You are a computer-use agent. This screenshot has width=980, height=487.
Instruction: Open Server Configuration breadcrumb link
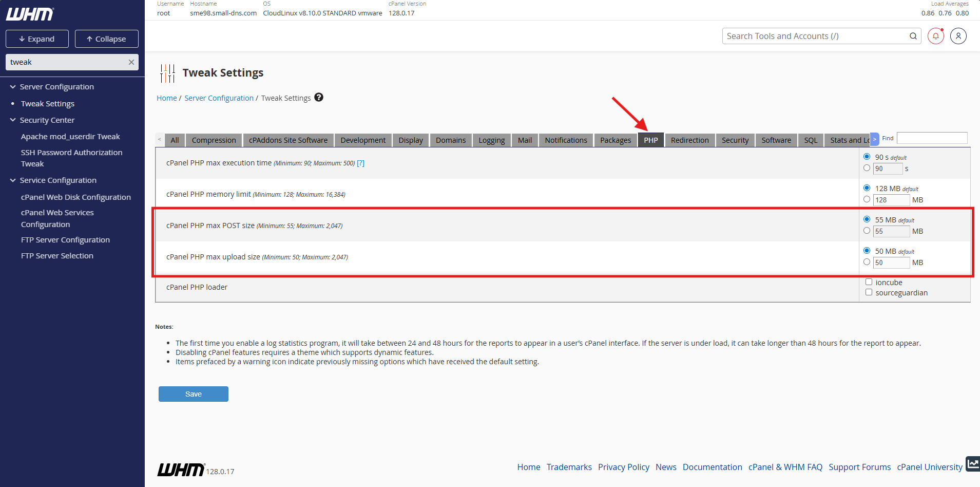coord(219,98)
